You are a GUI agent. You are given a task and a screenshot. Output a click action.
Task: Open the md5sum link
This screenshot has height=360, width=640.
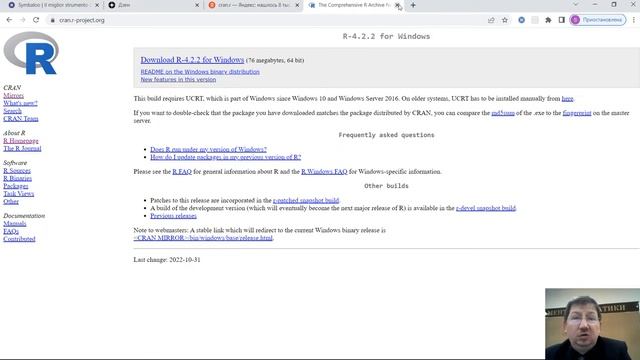[x=503, y=113]
